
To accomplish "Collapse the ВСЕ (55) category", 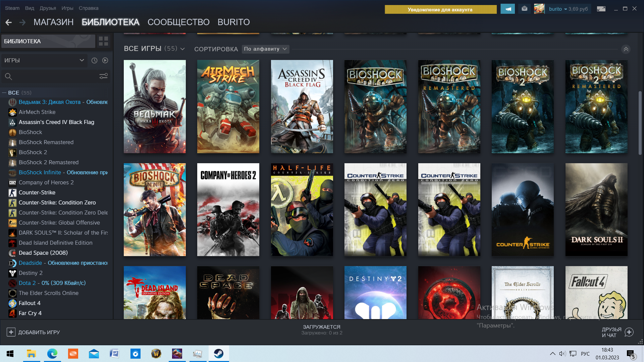I will (x=4, y=93).
